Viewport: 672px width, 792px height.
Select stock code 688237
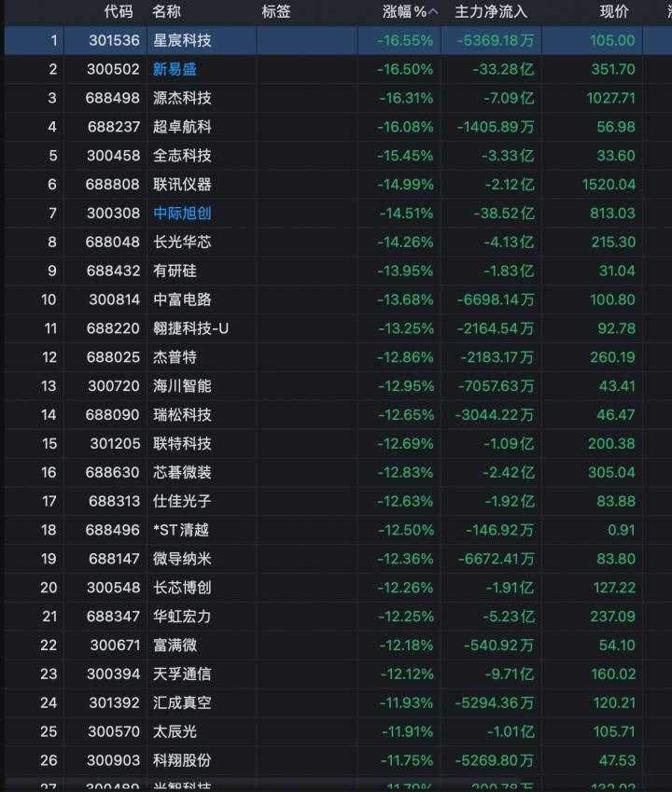pyautogui.click(x=114, y=127)
